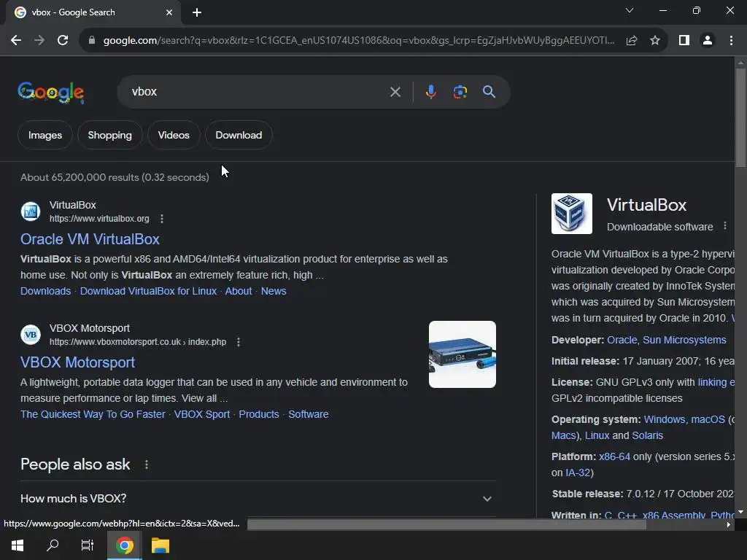
Task: Open the Solaris link
Action: coord(648,436)
